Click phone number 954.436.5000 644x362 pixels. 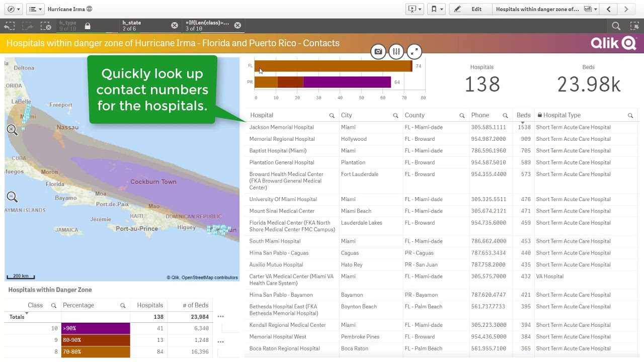point(489,337)
